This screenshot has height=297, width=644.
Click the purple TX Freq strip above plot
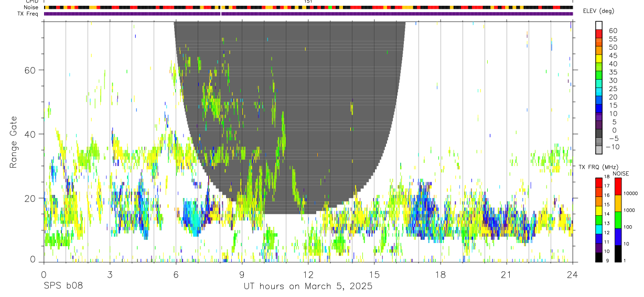click(x=308, y=14)
